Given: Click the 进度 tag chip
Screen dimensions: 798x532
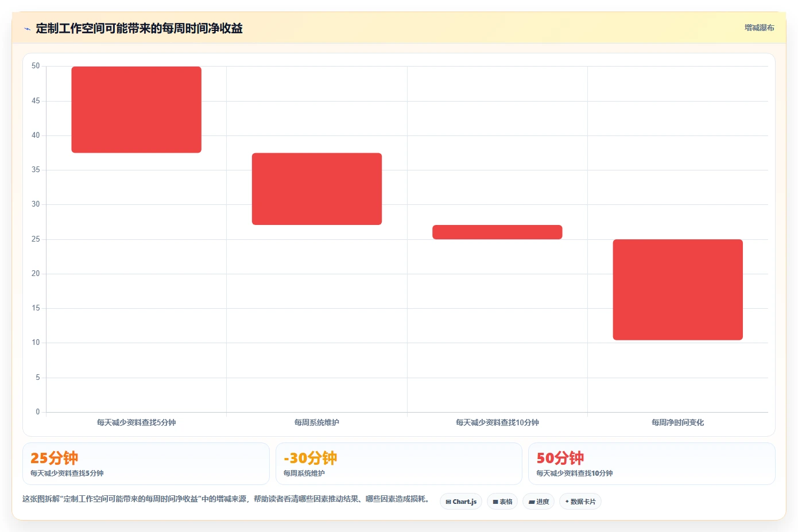Looking at the screenshot, I should (539, 502).
